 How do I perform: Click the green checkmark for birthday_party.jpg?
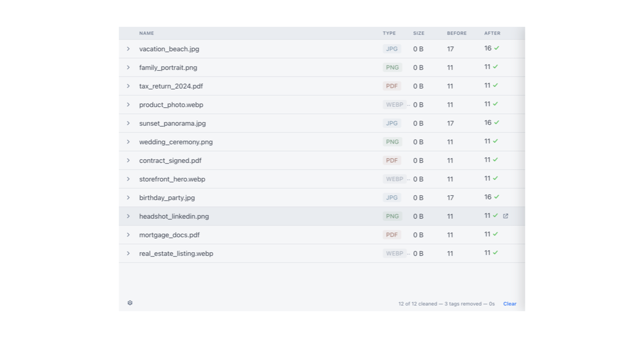pos(497,197)
